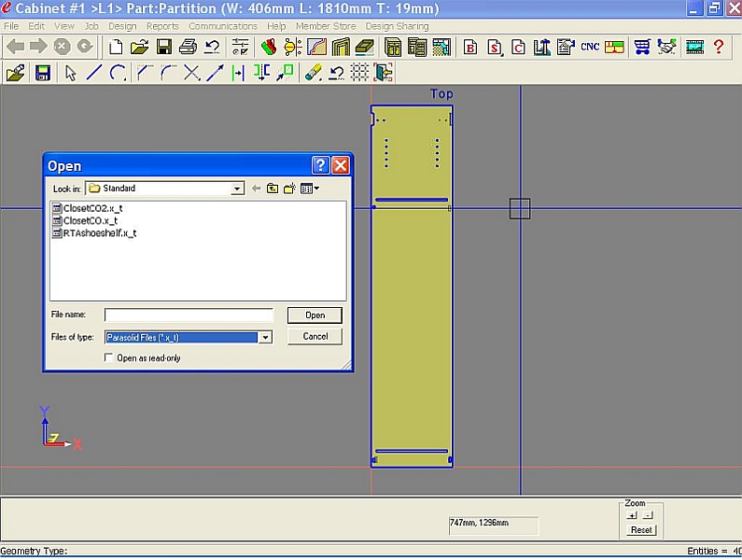The image size is (742, 560).
Task: Click the B report document icon
Action: pyautogui.click(x=470, y=47)
